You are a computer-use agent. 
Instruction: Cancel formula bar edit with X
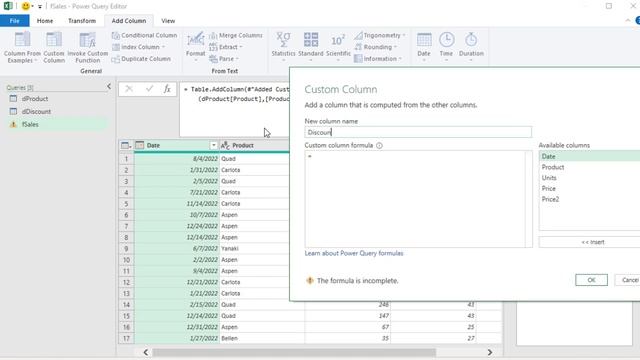coord(129,89)
